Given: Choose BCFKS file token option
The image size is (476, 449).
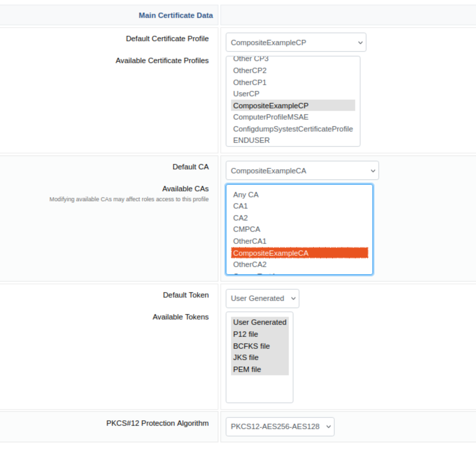Looking at the screenshot, I should (251, 346).
